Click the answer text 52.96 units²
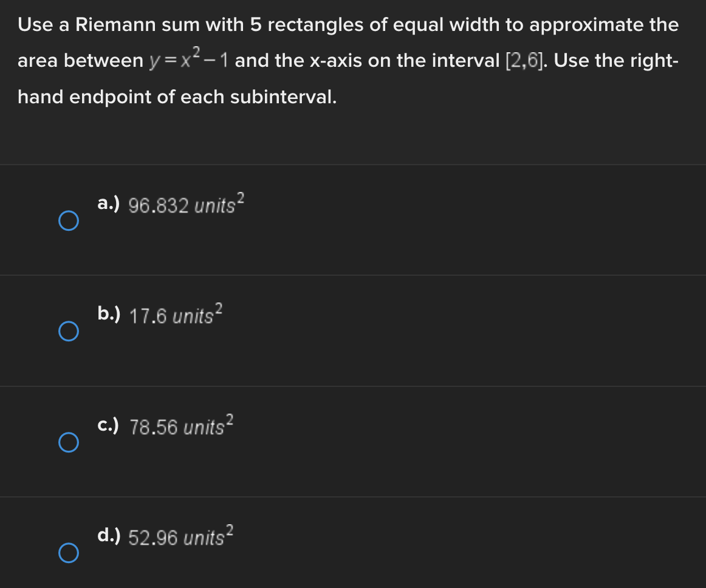The width and height of the screenshot is (706, 588). pyautogui.click(x=181, y=538)
